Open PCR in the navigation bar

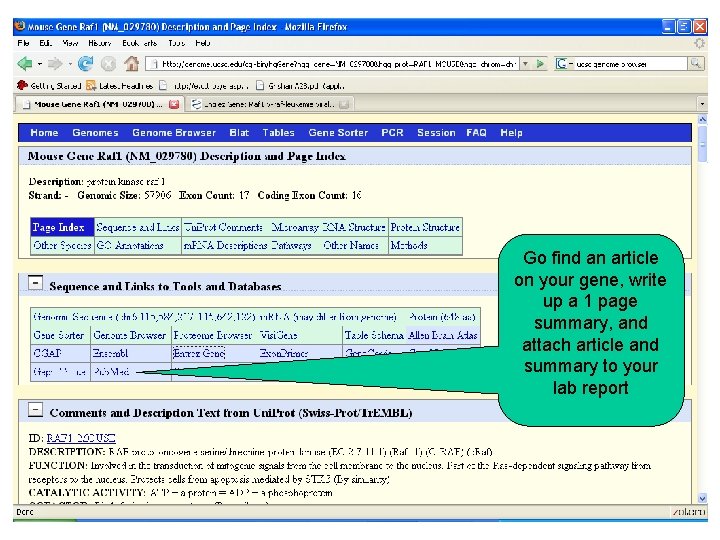[x=392, y=133]
